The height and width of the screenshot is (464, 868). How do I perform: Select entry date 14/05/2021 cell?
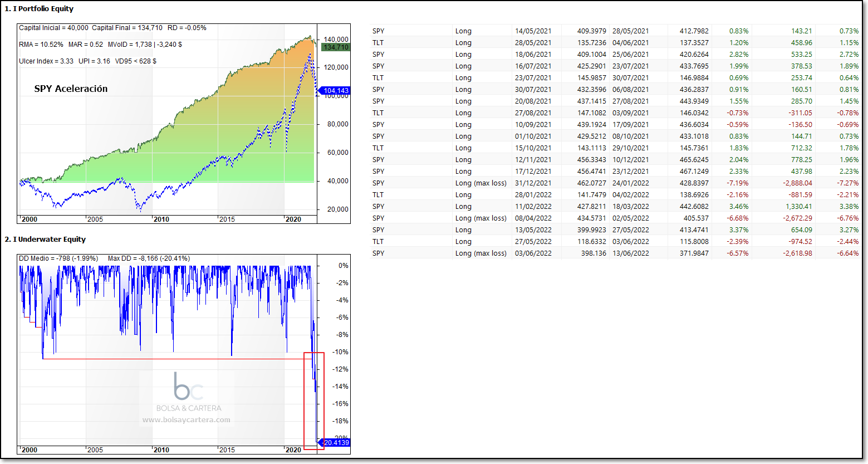point(533,31)
